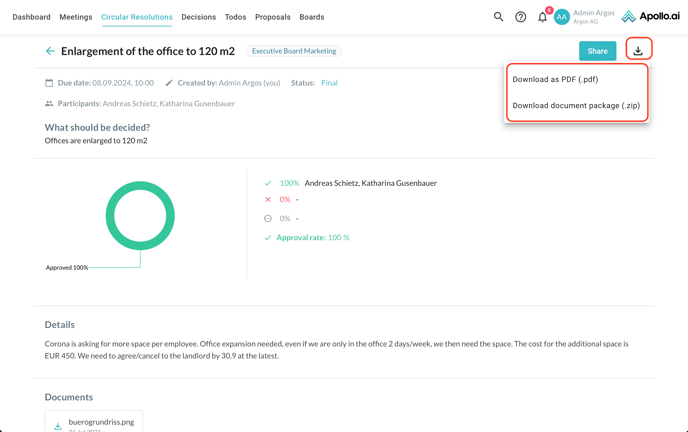
Task: Navigate to the Proposals tab
Action: [273, 17]
